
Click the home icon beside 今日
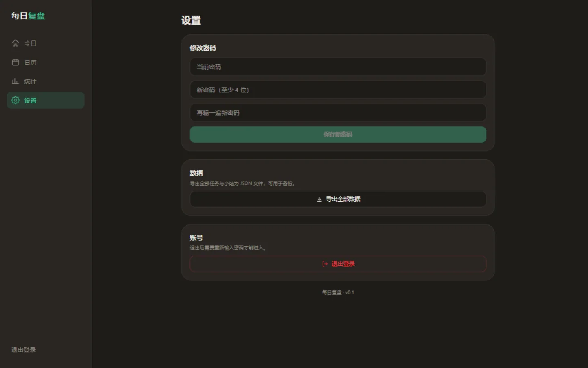[16, 43]
